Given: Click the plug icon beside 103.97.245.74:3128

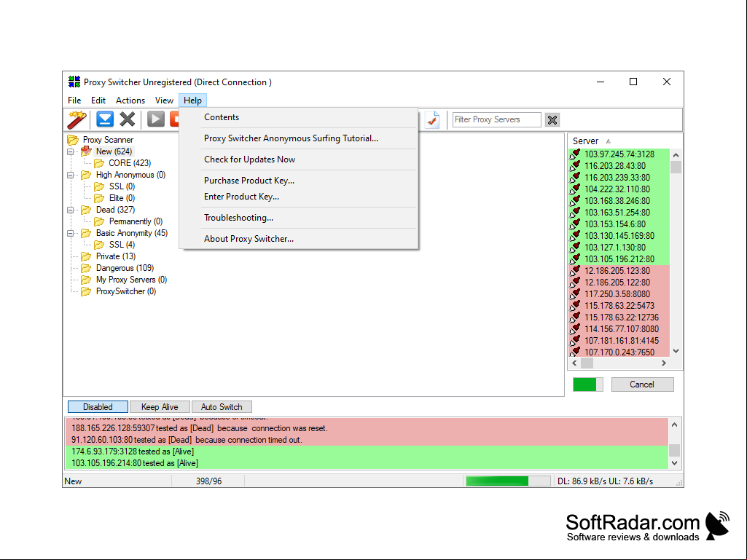Looking at the screenshot, I should (575, 154).
